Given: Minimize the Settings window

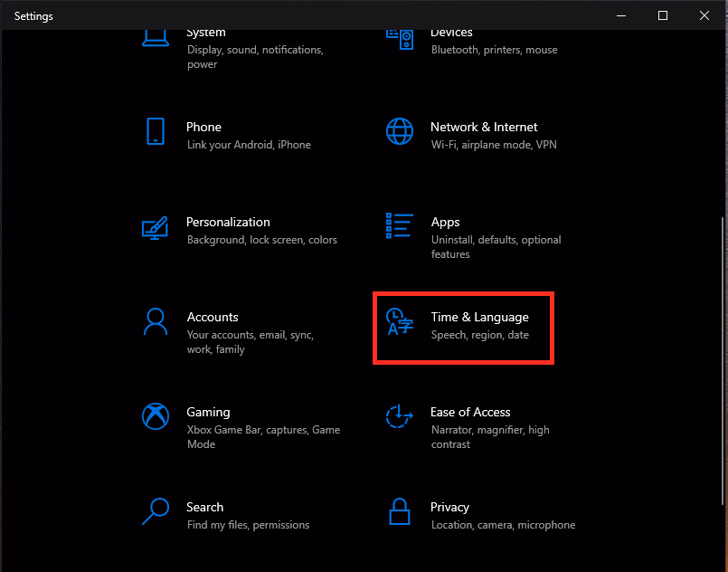Looking at the screenshot, I should point(621,15).
